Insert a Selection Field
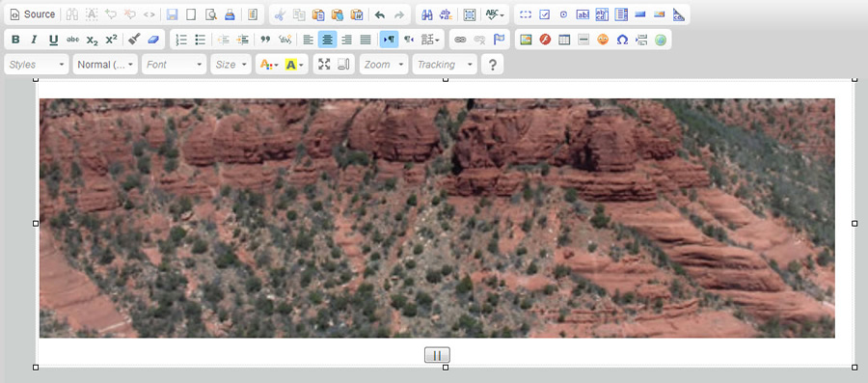 click(x=621, y=14)
